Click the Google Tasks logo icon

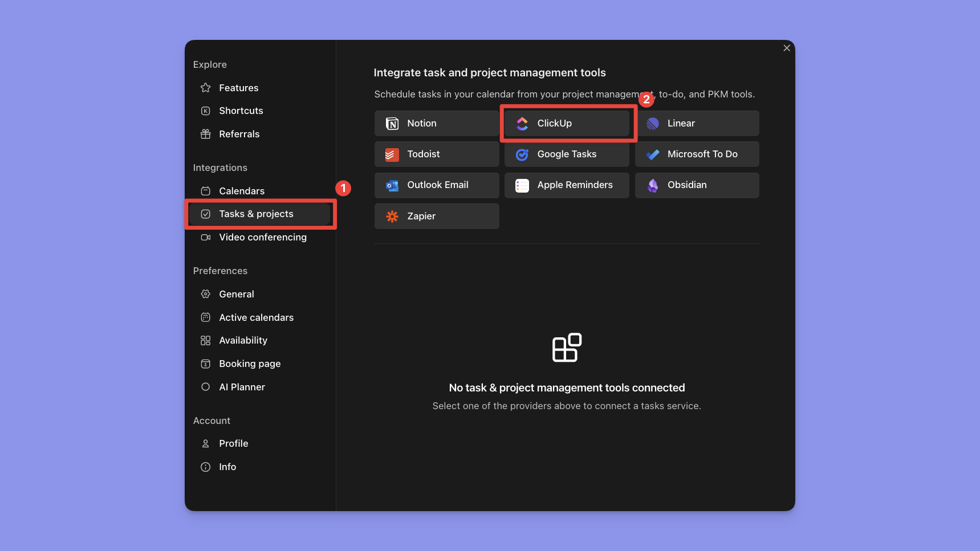click(522, 154)
